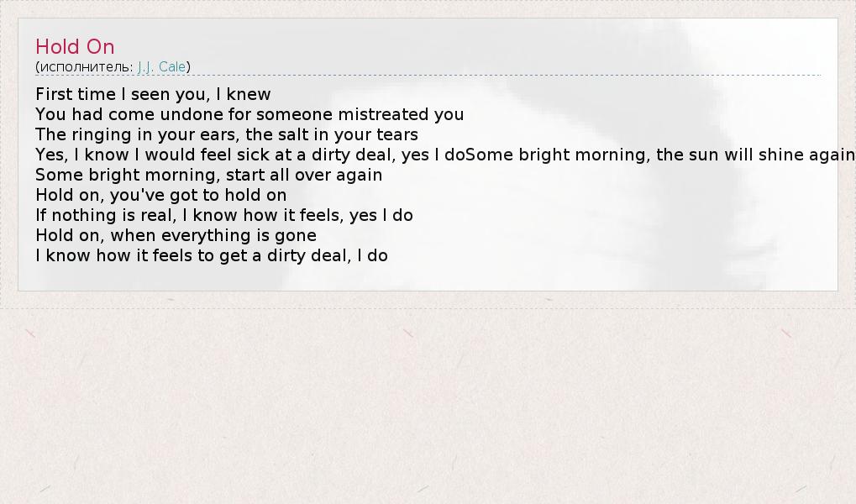Click the "исполнитель" label text
Image resolution: width=856 pixels, height=504 pixels.
pyautogui.click(x=86, y=67)
